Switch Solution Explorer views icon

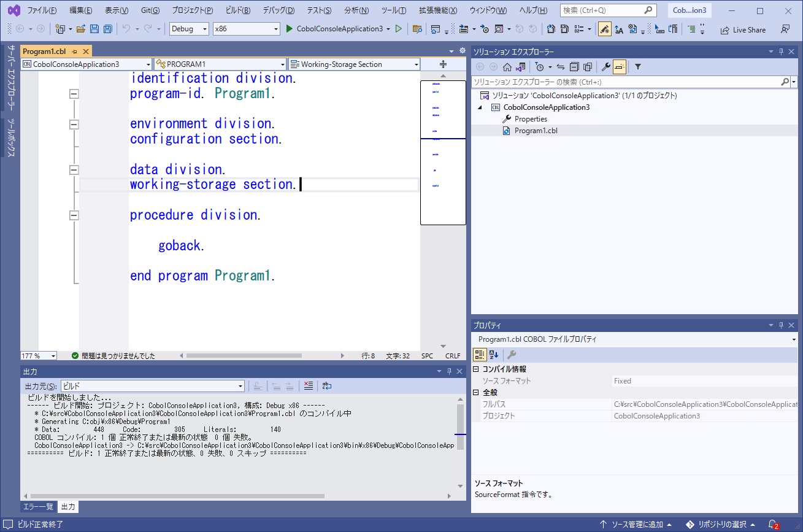[521, 67]
